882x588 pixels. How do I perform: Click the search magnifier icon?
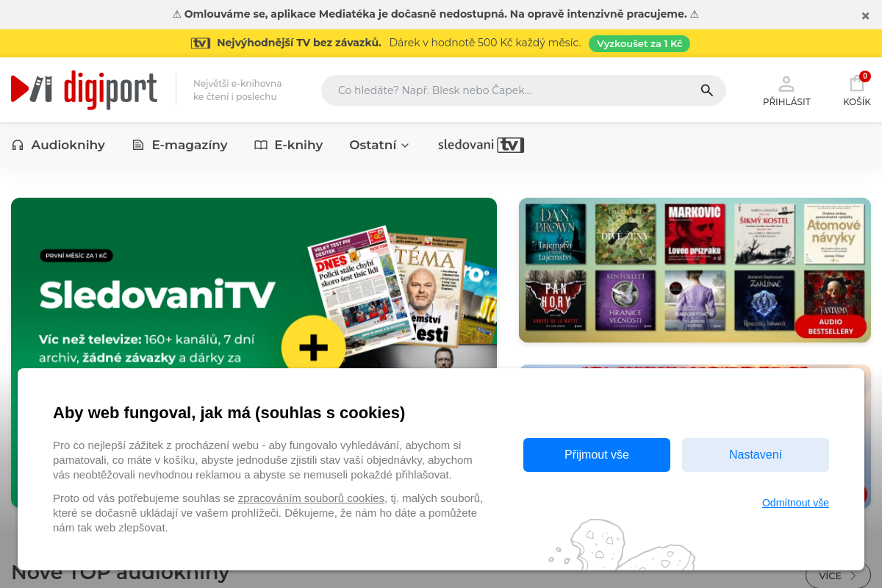click(x=707, y=90)
